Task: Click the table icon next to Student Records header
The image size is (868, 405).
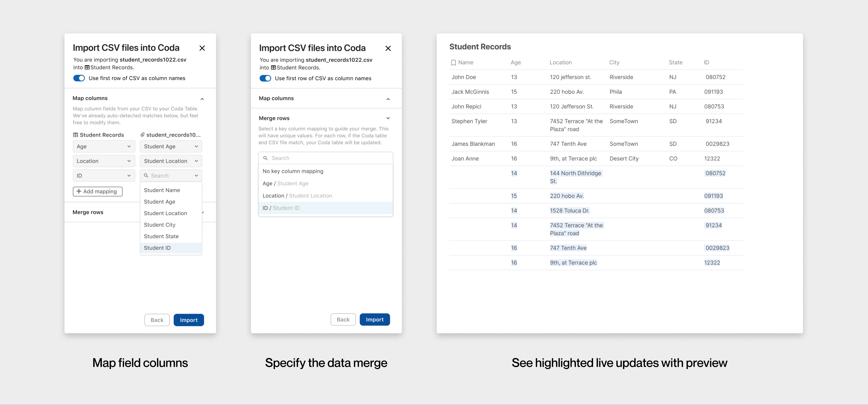Action: coord(75,135)
